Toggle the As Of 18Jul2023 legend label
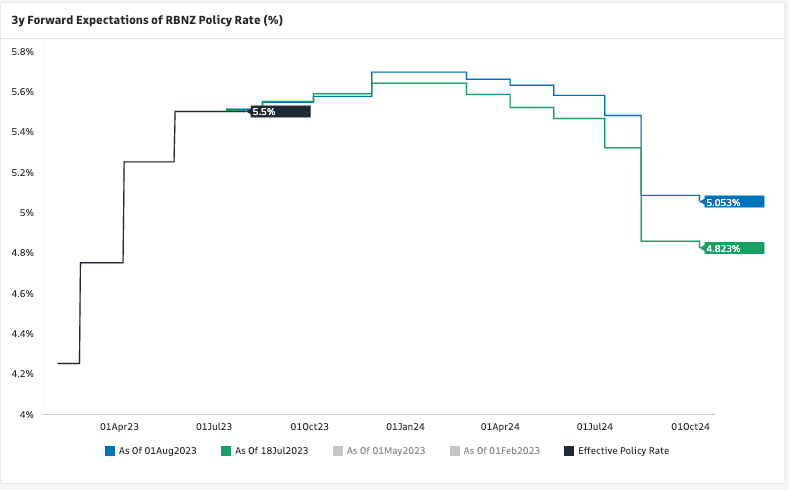The width and height of the screenshot is (789, 490). [272, 451]
